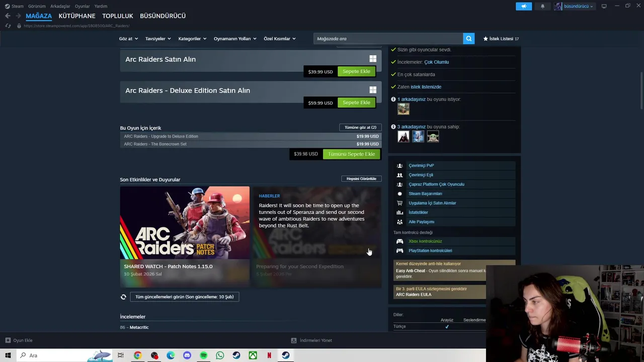Click Tüm güncellemeleri görün button
644x362 pixels.
(x=184, y=297)
